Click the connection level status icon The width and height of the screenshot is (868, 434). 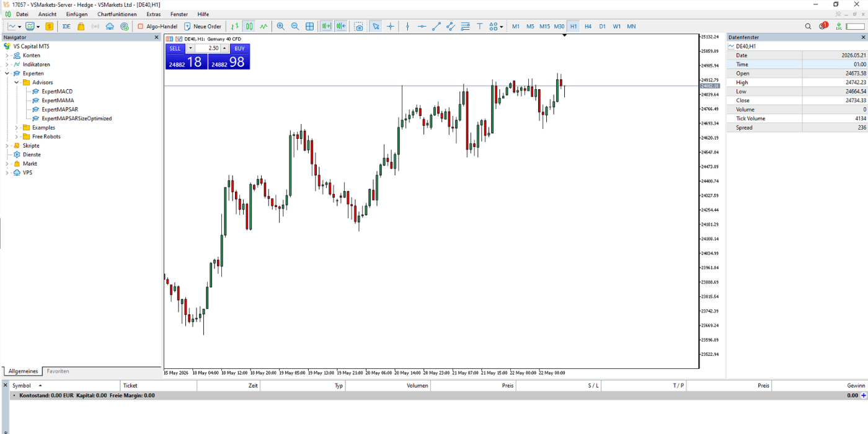(x=839, y=27)
